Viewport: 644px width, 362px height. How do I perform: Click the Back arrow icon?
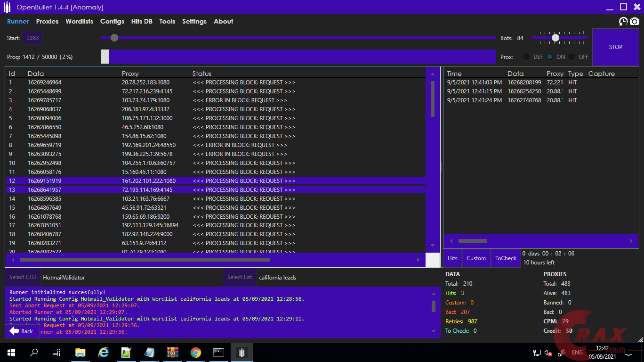14,331
